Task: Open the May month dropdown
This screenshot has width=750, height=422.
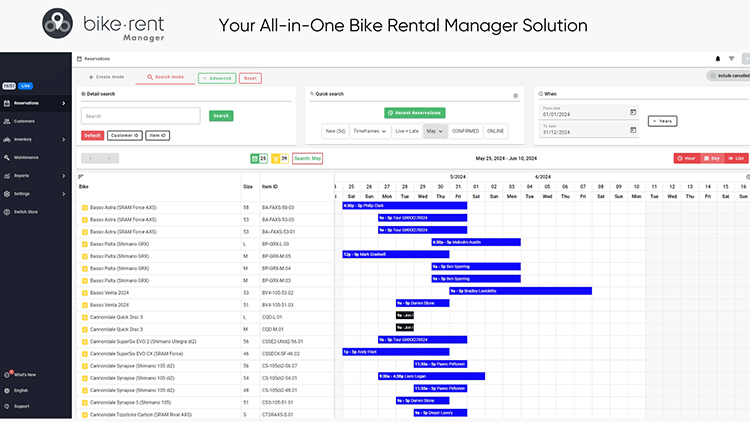Action: [x=435, y=131]
